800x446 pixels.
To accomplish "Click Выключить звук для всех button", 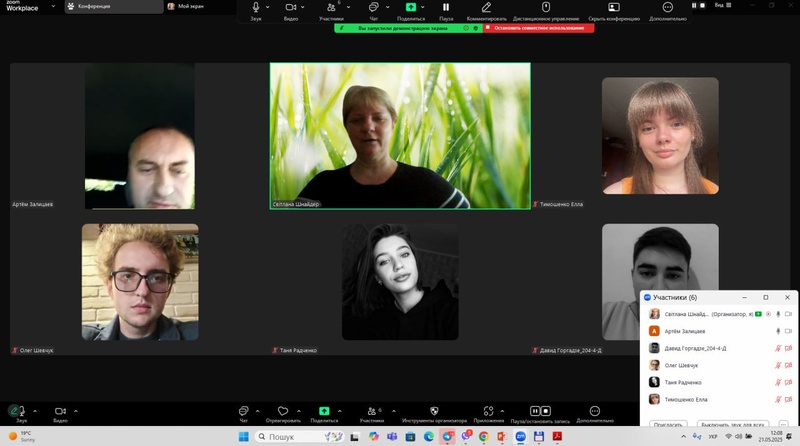I will pyautogui.click(x=733, y=424).
